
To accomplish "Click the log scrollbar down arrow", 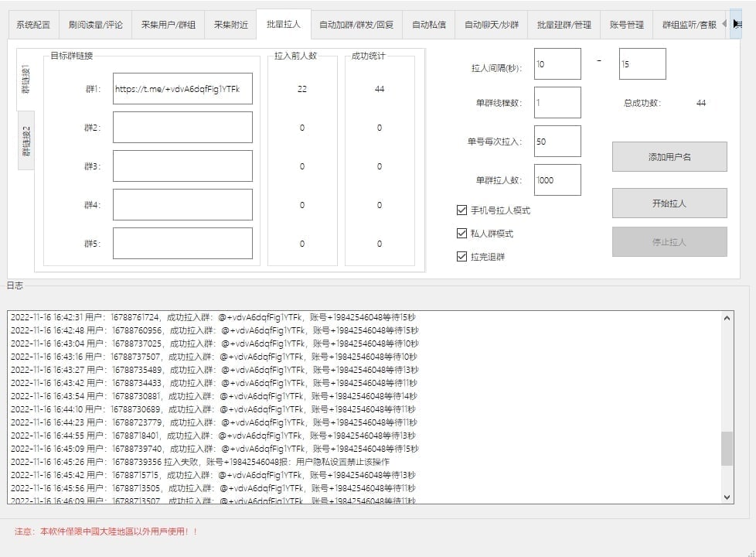I will coord(727,497).
